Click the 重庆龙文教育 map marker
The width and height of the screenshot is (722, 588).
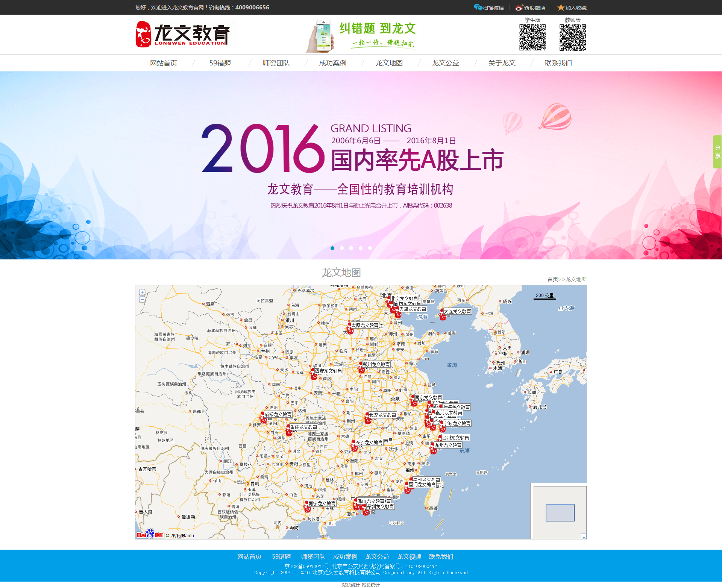[289, 431]
